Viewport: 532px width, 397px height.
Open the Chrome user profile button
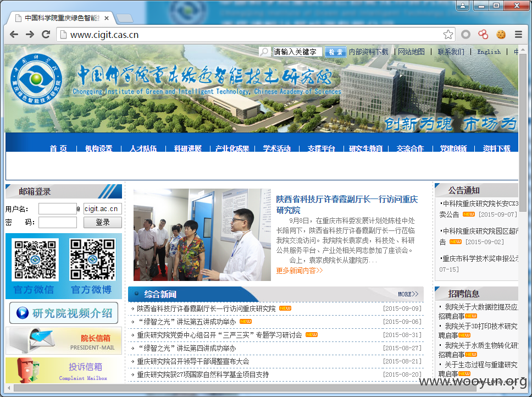(x=462, y=5)
